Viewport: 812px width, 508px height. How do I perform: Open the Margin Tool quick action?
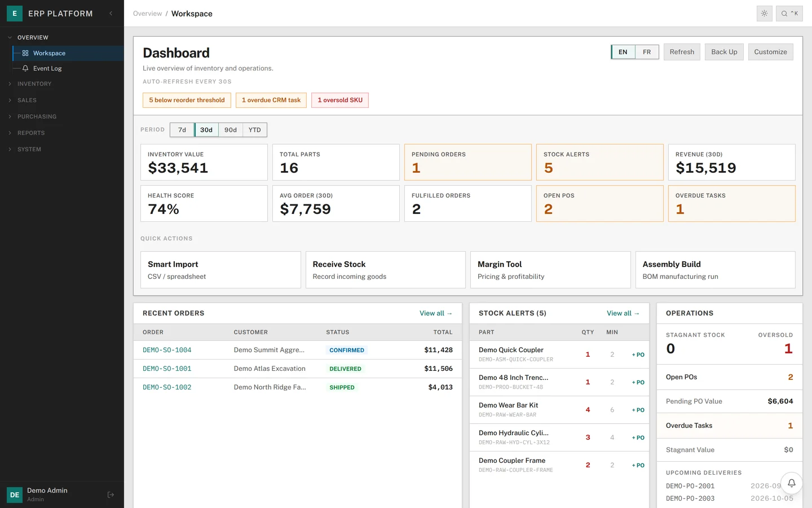550,270
